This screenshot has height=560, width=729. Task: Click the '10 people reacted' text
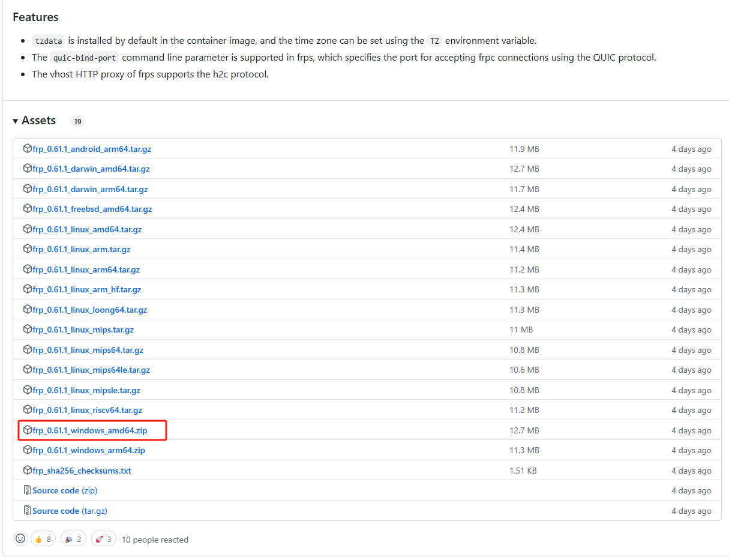point(155,540)
